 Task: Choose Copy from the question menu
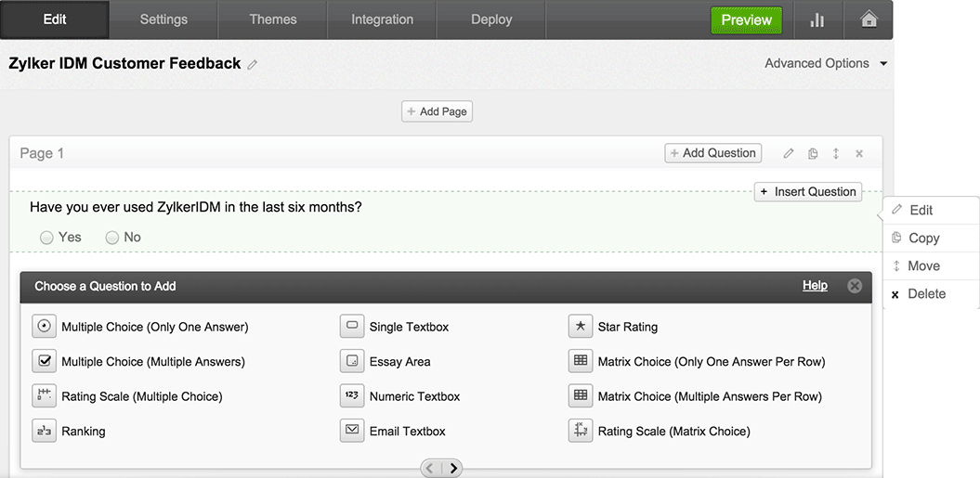point(932,238)
